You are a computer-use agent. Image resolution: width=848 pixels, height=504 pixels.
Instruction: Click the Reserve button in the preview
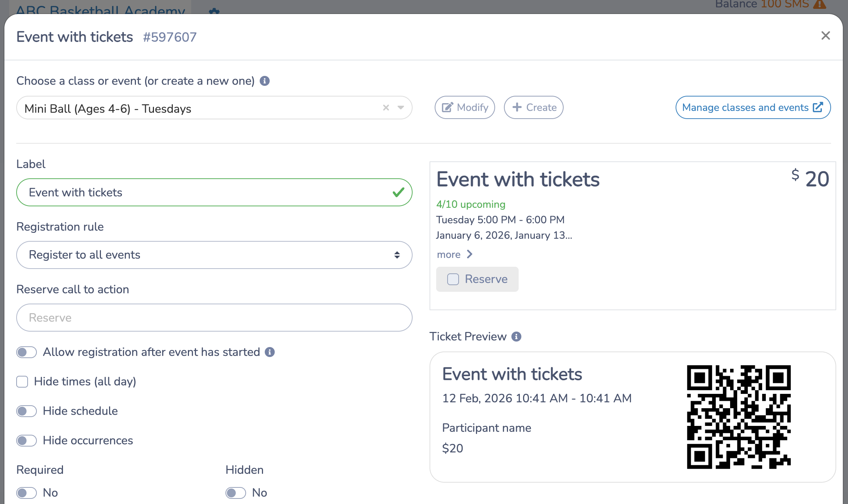[477, 279]
